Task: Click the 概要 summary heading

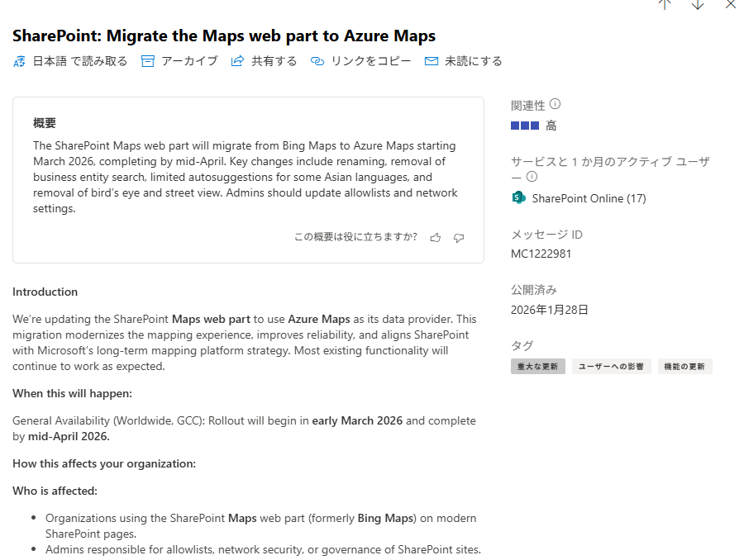Action: click(x=45, y=123)
